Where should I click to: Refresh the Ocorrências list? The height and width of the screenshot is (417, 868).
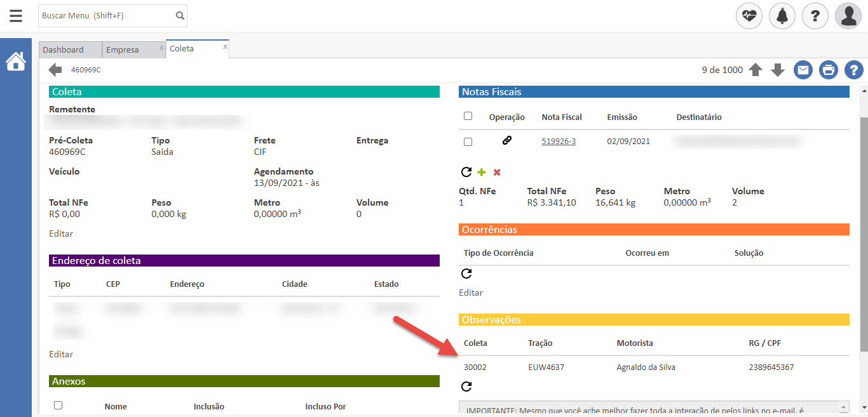click(x=466, y=274)
